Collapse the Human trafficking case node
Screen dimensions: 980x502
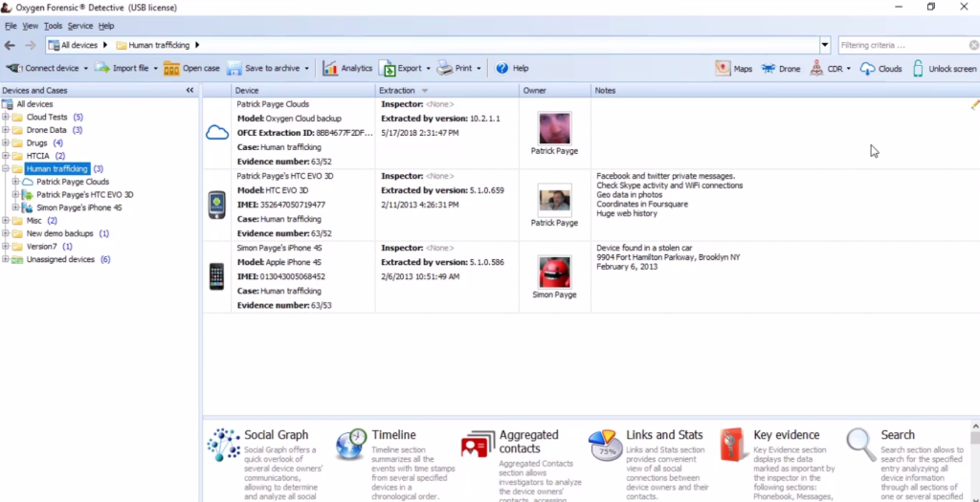pyautogui.click(x=6, y=169)
